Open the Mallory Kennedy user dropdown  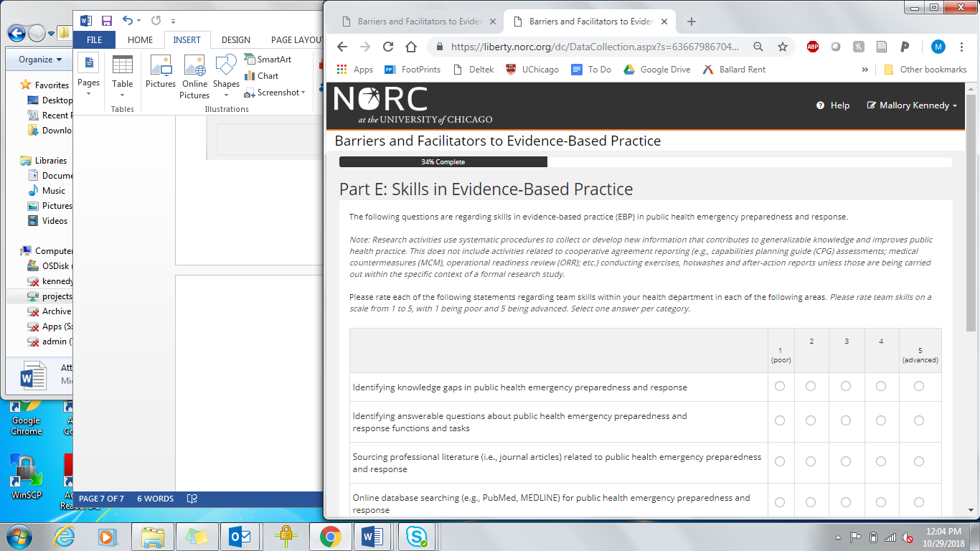tap(913, 105)
